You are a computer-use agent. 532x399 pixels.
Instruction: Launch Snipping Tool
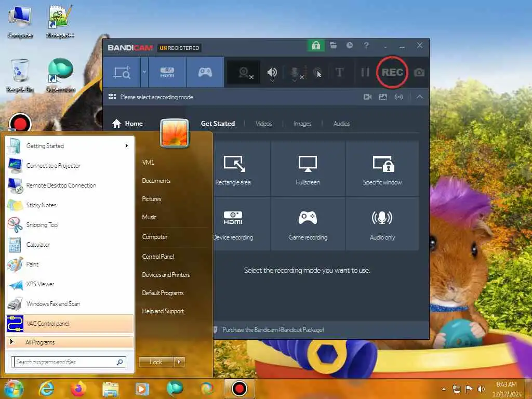coord(70,224)
